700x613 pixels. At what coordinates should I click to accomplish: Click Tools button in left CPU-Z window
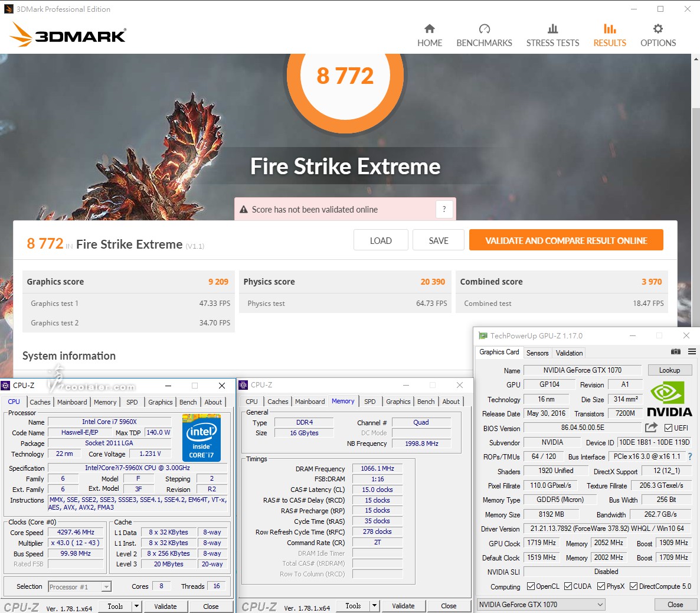pyautogui.click(x=115, y=607)
